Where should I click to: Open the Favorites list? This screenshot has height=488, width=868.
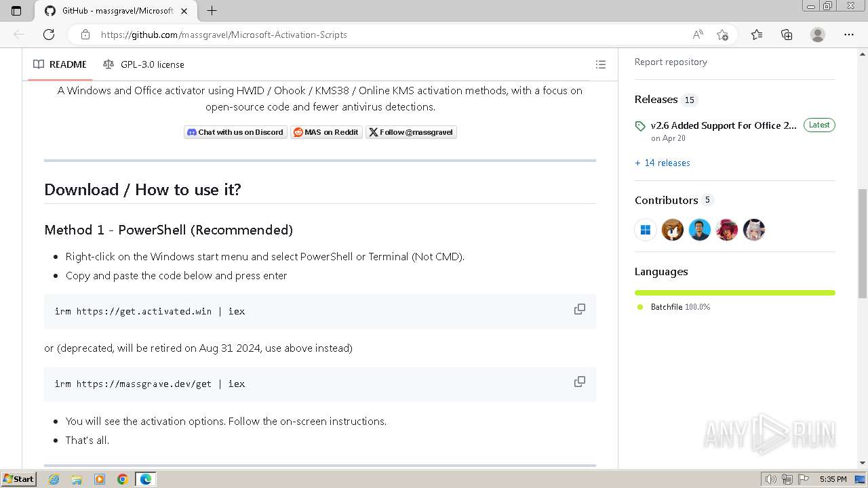[757, 35]
